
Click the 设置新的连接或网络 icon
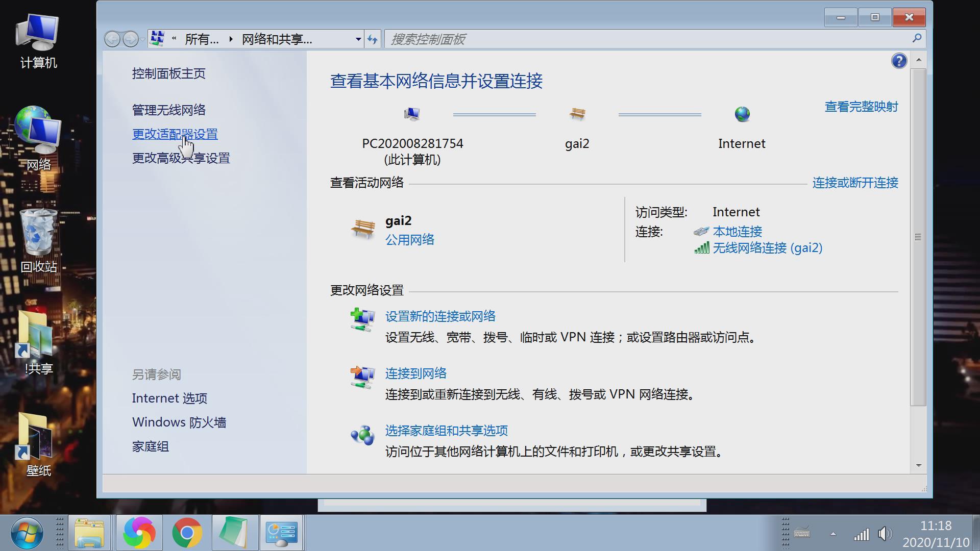click(x=362, y=319)
